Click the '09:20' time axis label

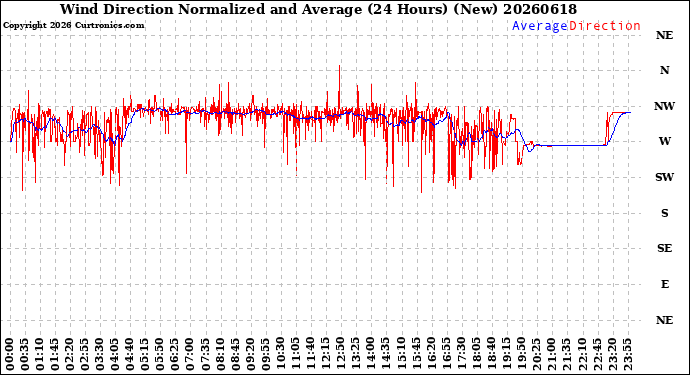pyautogui.click(x=250, y=355)
